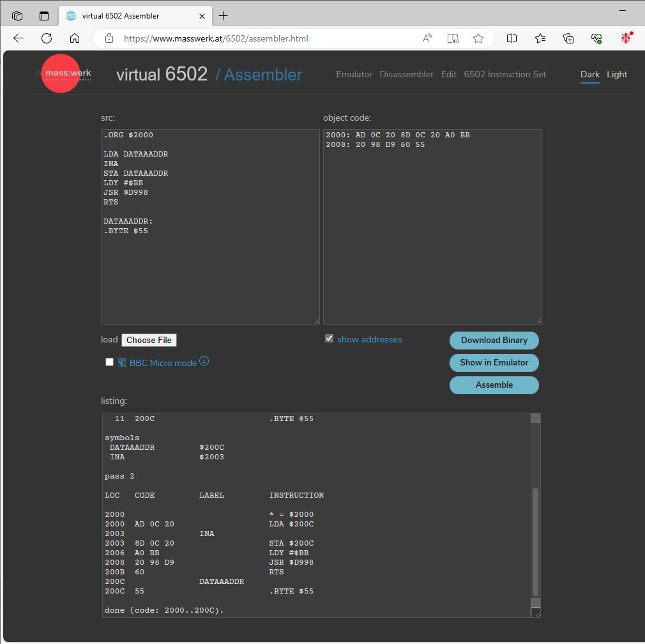This screenshot has height=644, width=645.
Task: Click the symbols DATAAADDR $200C row
Action: click(167, 447)
